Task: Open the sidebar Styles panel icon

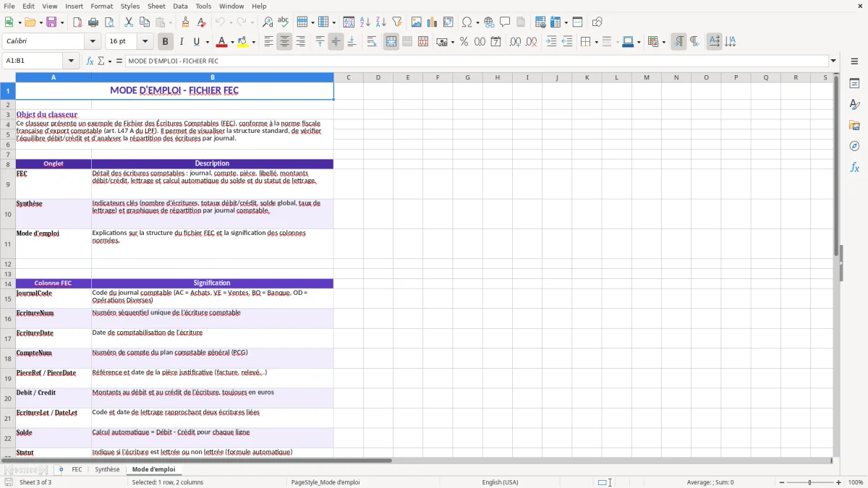Action: coord(854,104)
